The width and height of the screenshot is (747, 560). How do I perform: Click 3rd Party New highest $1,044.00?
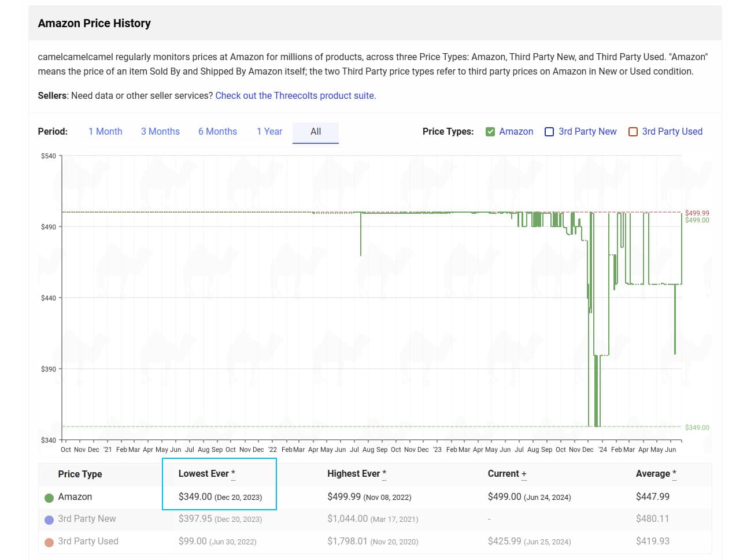point(347,518)
